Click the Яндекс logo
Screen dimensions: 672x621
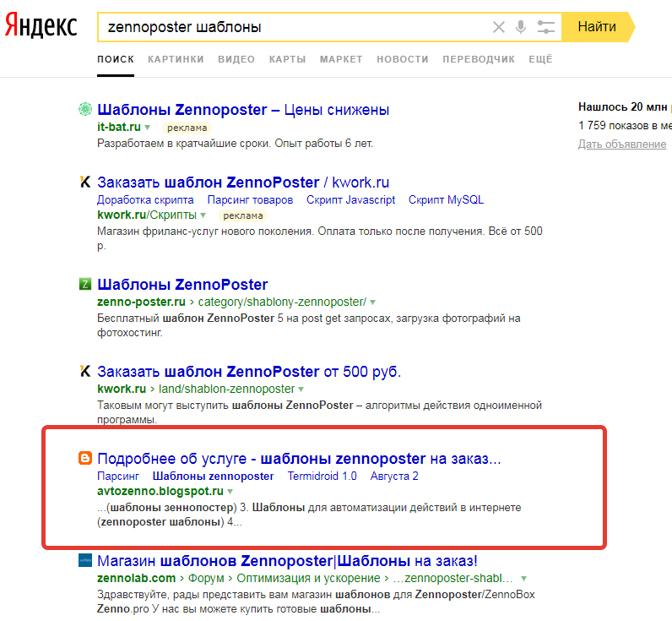pos(41,25)
